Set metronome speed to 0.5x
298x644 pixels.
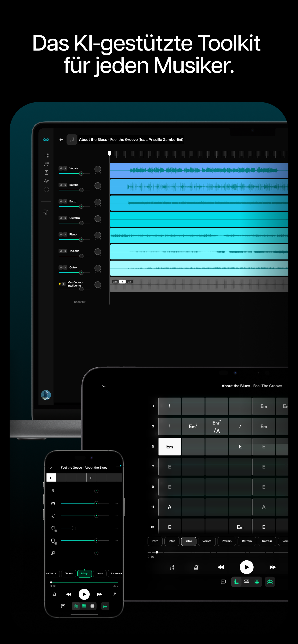tap(115, 282)
